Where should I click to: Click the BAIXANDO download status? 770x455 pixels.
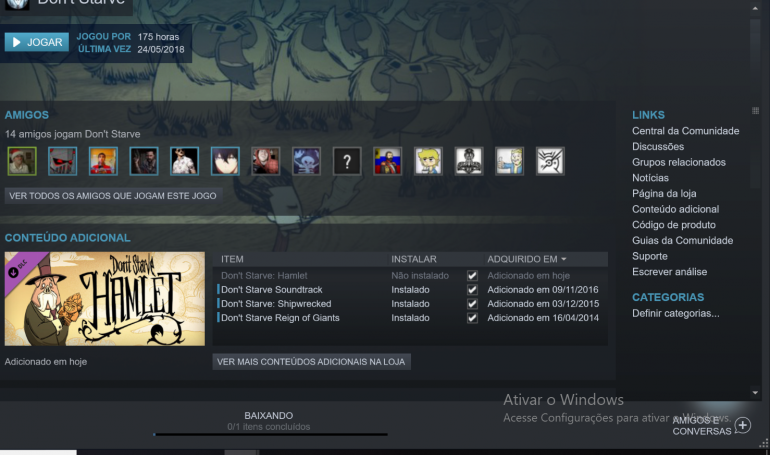269,416
